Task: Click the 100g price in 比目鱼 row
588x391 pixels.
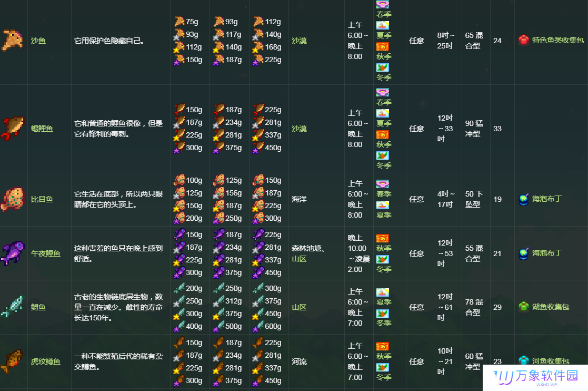Action: (x=194, y=181)
